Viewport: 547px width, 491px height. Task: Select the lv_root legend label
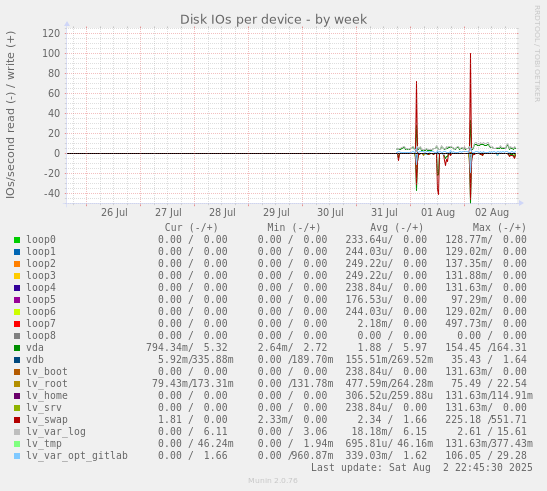point(47,384)
